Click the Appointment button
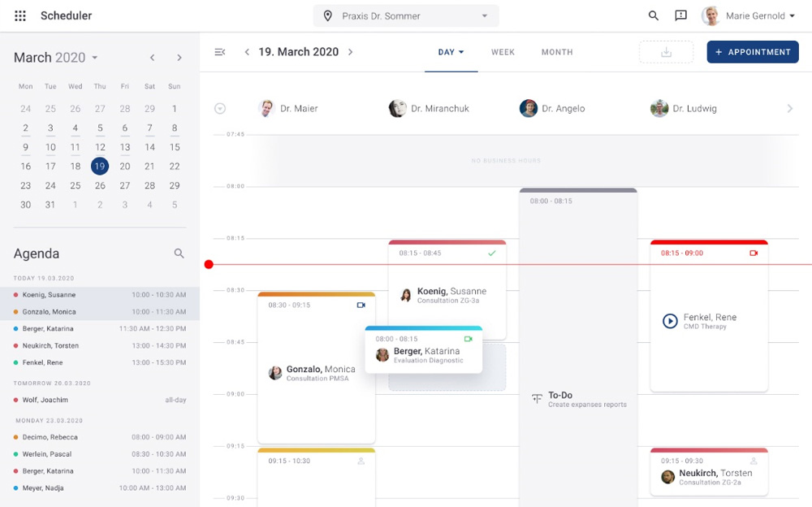This screenshot has height=507, width=812. click(x=753, y=52)
